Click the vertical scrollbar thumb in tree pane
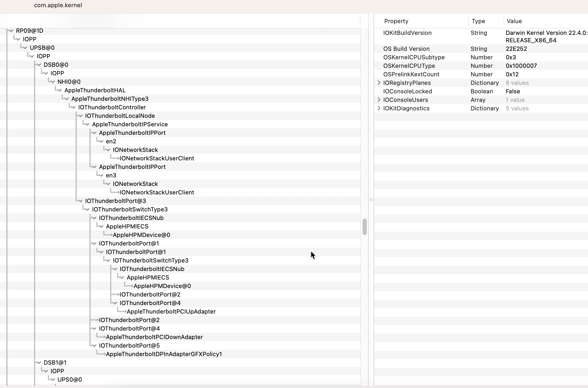The image size is (588, 388). click(364, 227)
